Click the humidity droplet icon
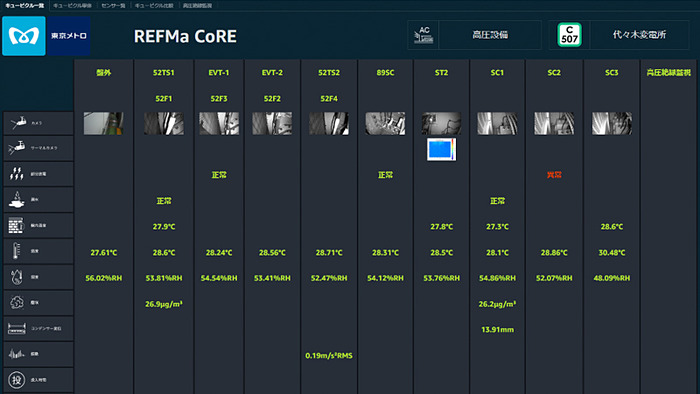This screenshot has height=394, width=700. [x=17, y=277]
